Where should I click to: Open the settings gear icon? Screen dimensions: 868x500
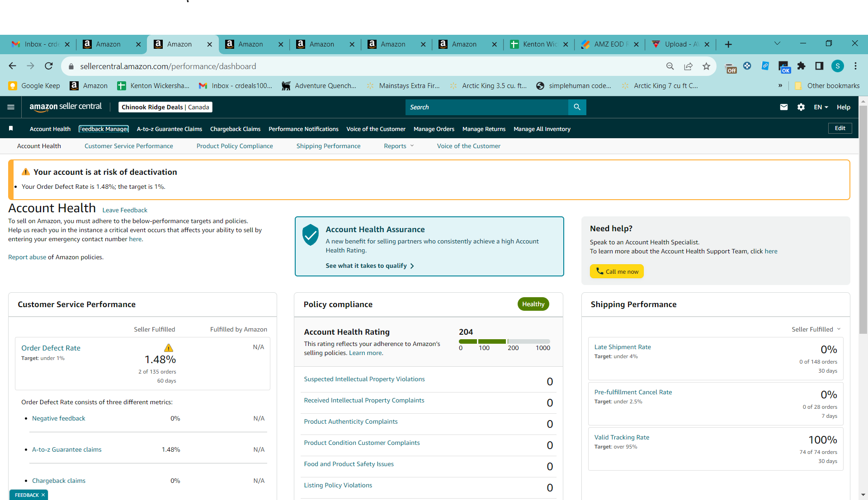(801, 107)
